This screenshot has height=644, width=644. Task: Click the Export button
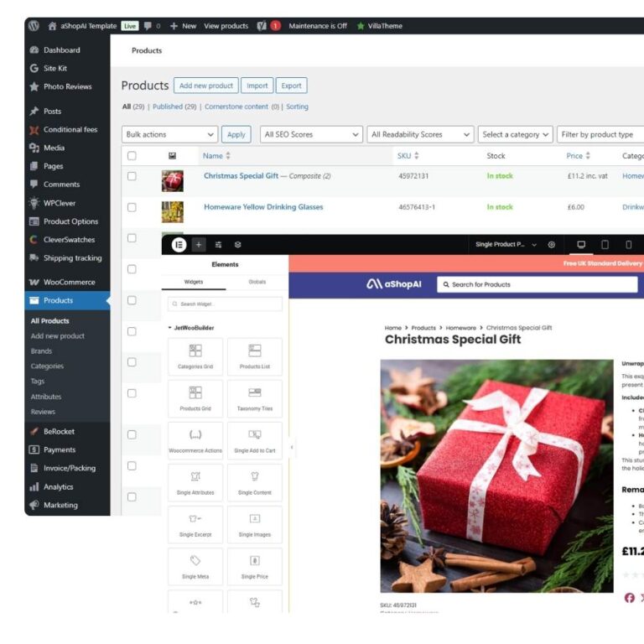[x=292, y=86]
